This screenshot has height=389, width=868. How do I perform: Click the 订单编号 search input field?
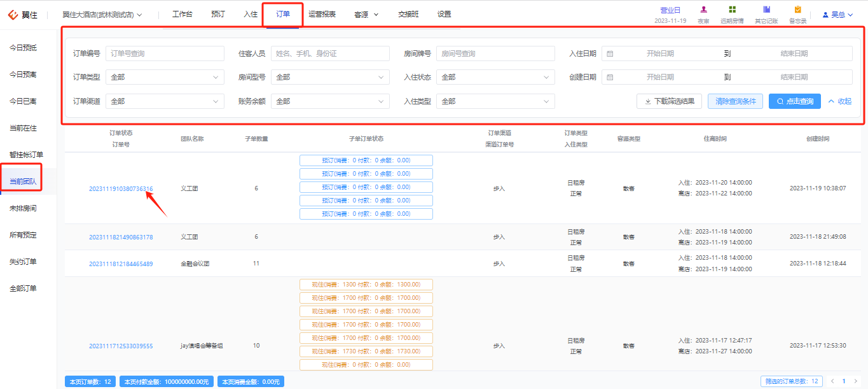click(x=165, y=53)
